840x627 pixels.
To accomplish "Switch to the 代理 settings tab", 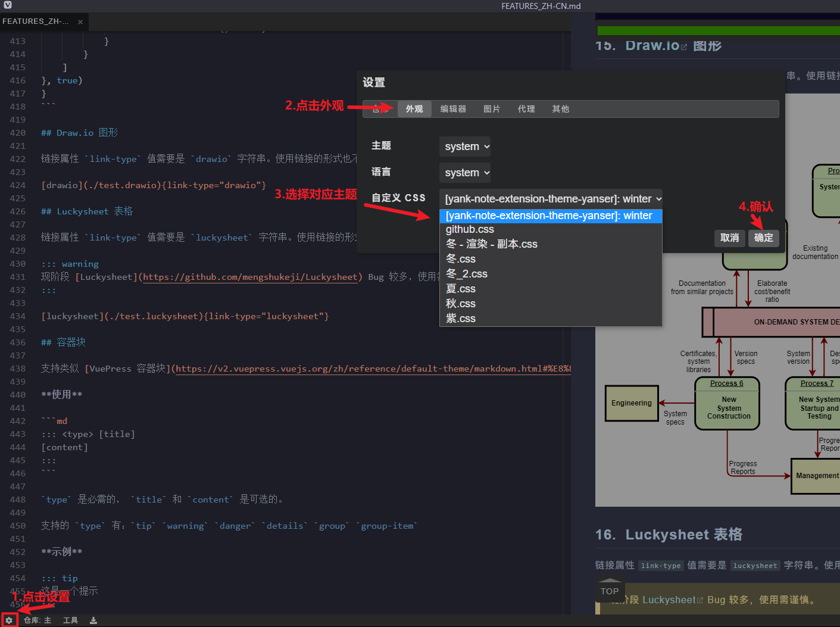I will [x=526, y=109].
